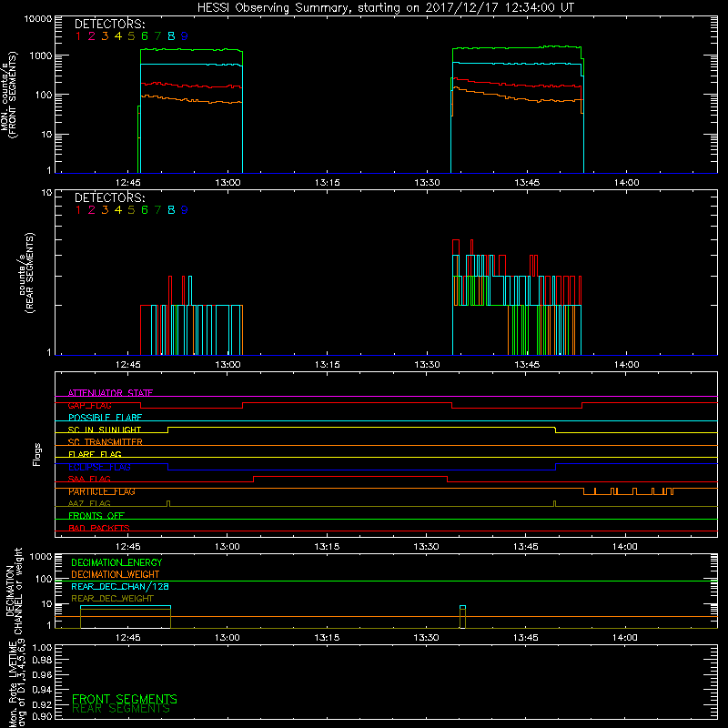This screenshot has width=728, height=728.
Task: Click the AAZ_FLAG label
Action: point(89,503)
